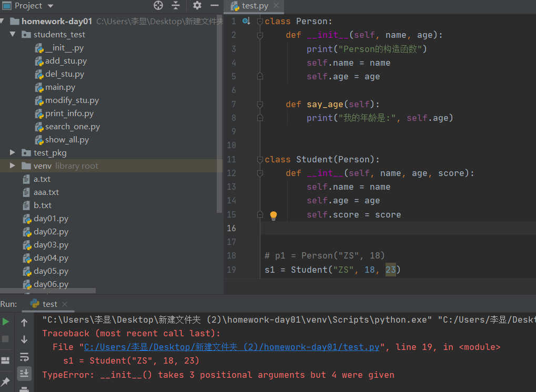
Task: Click the project tree vertical scrollbar
Action: coord(219,115)
